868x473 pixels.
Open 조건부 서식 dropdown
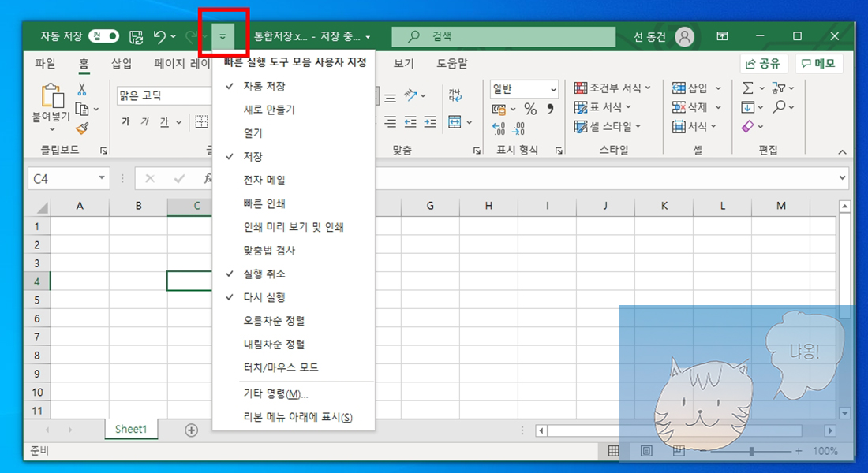[612, 88]
